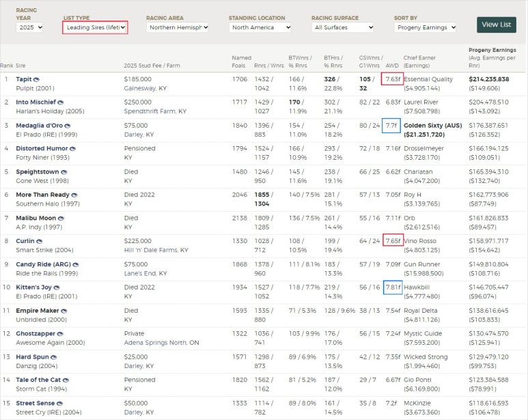Open the Medaglia d'Oro sire link

click(40, 125)
